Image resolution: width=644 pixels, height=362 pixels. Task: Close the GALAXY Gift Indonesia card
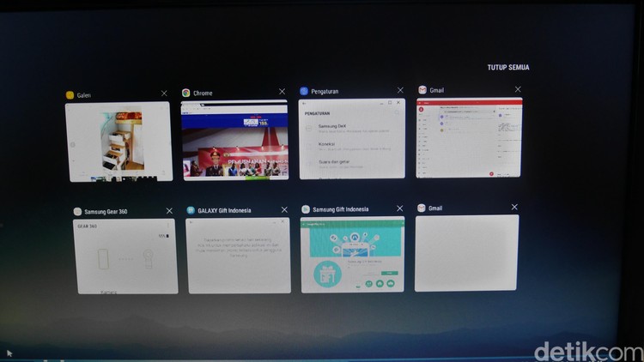click(284, 209)
